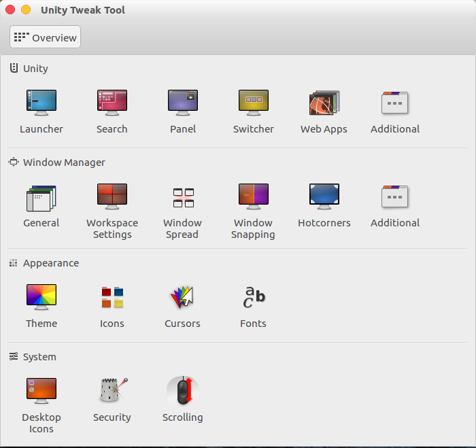Click the Overview button
The image size is (476, 448).
[x=46, y=37]
